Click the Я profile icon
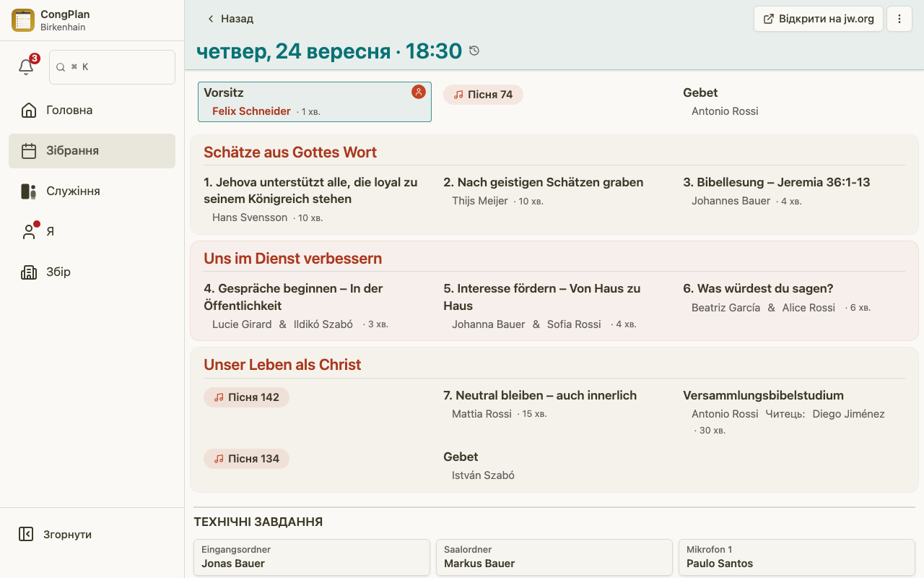924x578 pixels. [x=29, y=232]
